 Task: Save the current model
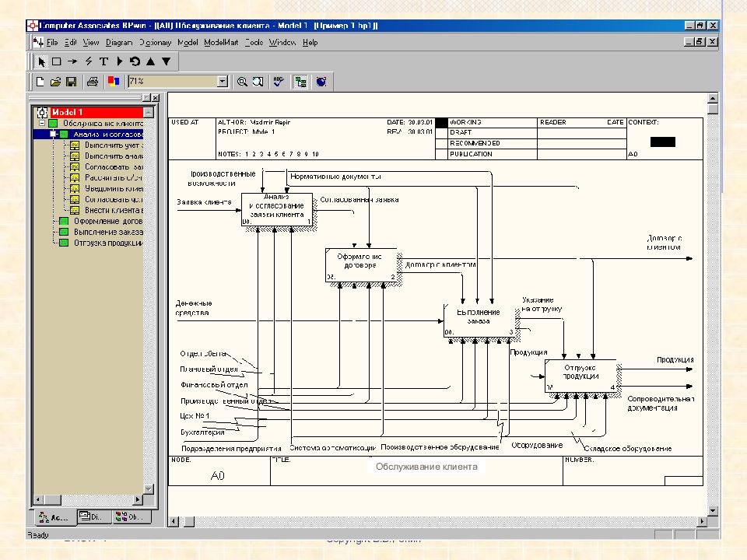[72, 82]
